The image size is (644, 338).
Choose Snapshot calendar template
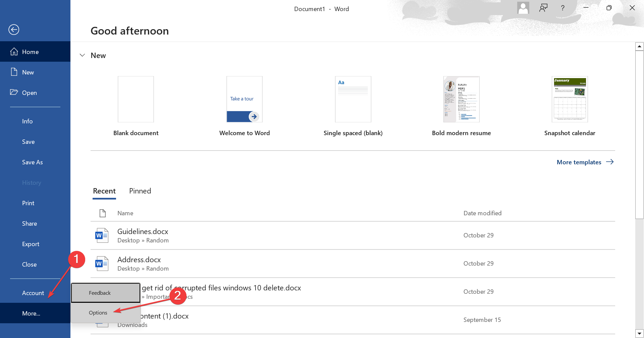click(x=570, y=106)
